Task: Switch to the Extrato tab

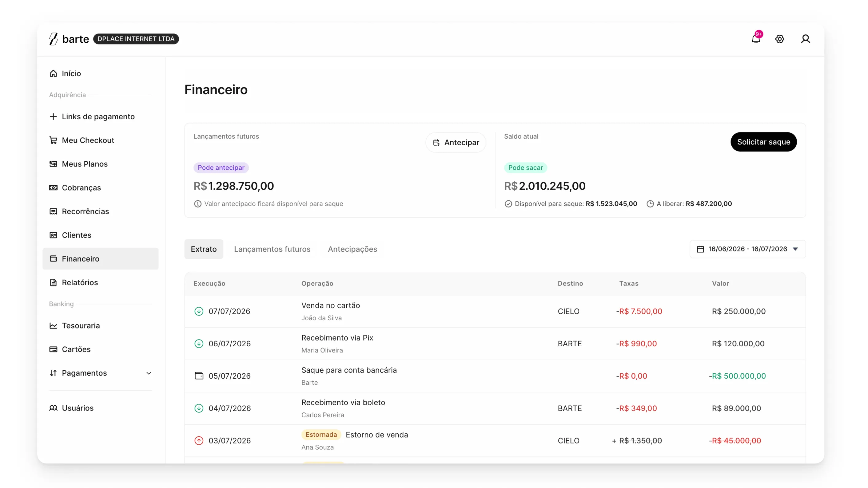Action: [x=204, y=249]
